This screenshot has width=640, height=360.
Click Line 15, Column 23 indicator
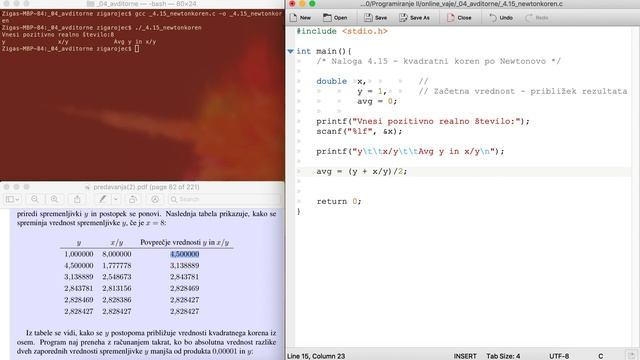coord(316,356)
